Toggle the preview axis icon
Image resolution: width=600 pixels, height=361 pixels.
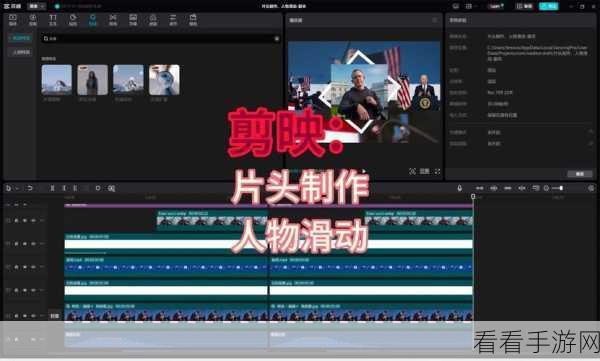522,188
